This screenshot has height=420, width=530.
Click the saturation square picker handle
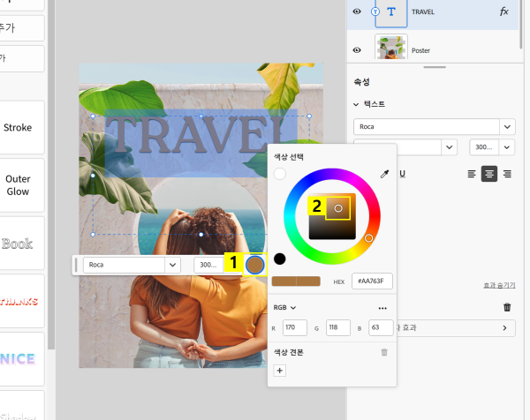338,208
